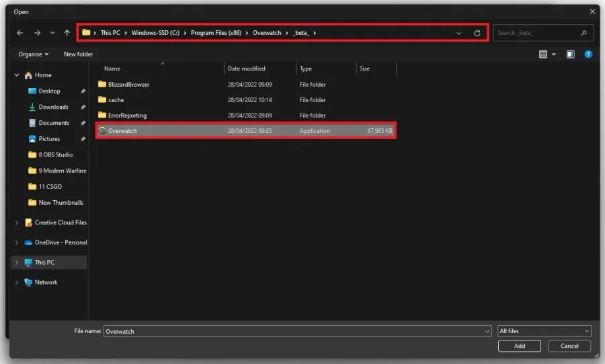This screenshot has width=605, height=364.
Task: Open the address bar history dropdown
Action: coord(458,33)
